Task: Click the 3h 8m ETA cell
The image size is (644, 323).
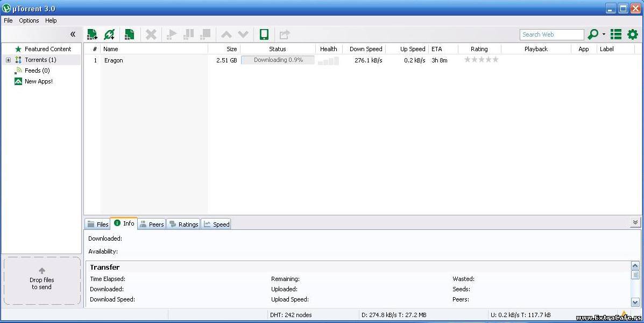Action: pyautogui.click(x=440, y=60)
